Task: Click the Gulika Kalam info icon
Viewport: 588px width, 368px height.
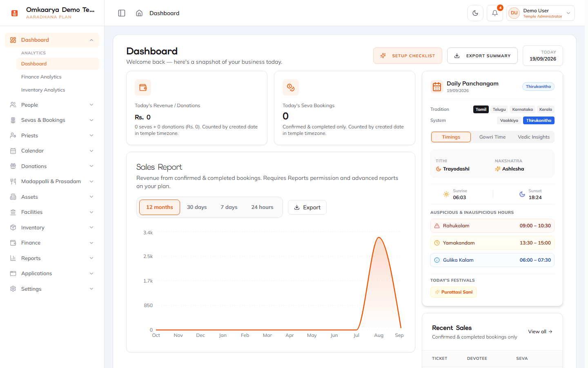Action: (437, 260)
